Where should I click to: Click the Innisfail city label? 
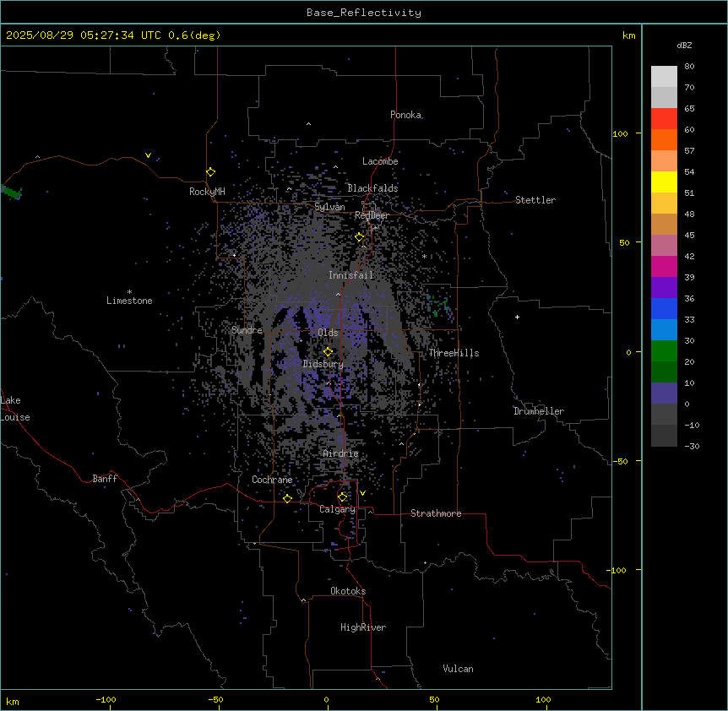pyautogui.click(x=351, y=275)
